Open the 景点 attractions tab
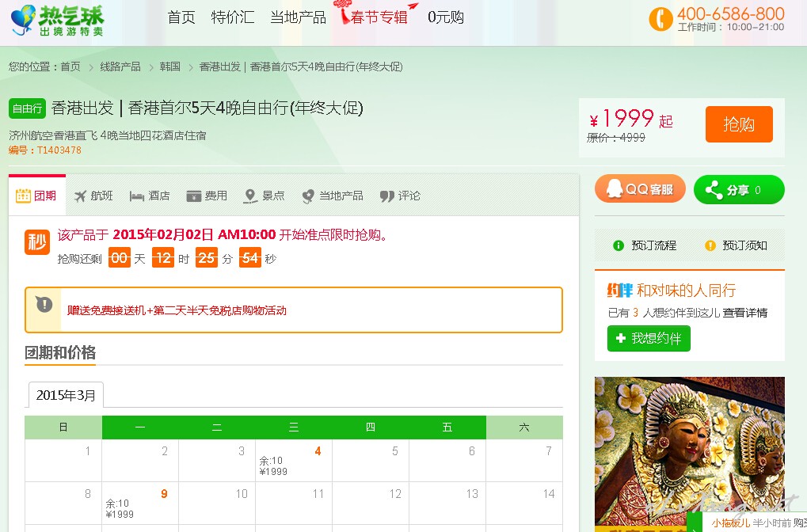The height and width of the screenshot is (532, 807). pyautogui.click(x=265, y=196)
